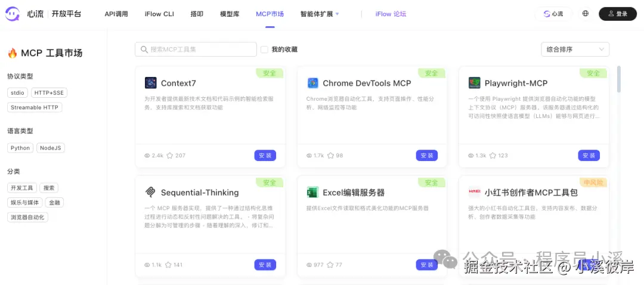The image size is (644, 285).
Task: Open the iFlow CLI nav item
Action: point(159,14)
